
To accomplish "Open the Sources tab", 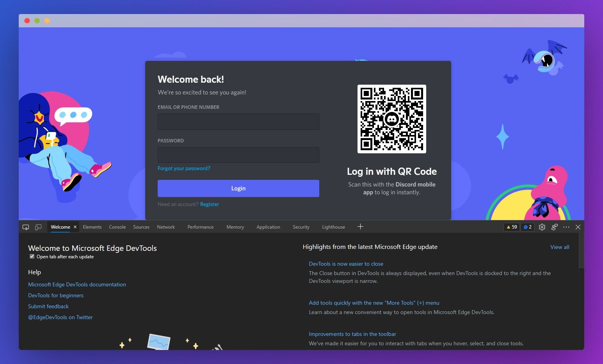I will (141, 227).
